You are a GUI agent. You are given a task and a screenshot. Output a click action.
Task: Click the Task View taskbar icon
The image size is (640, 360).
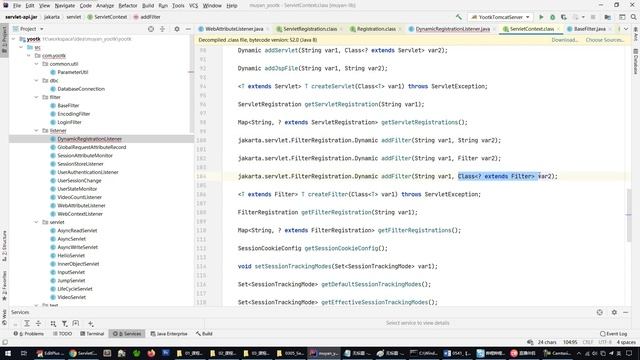(24, 353)
